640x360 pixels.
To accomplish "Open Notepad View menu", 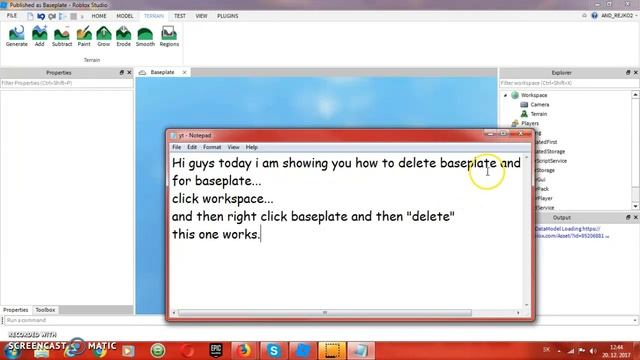I will (x=233, y=147).
